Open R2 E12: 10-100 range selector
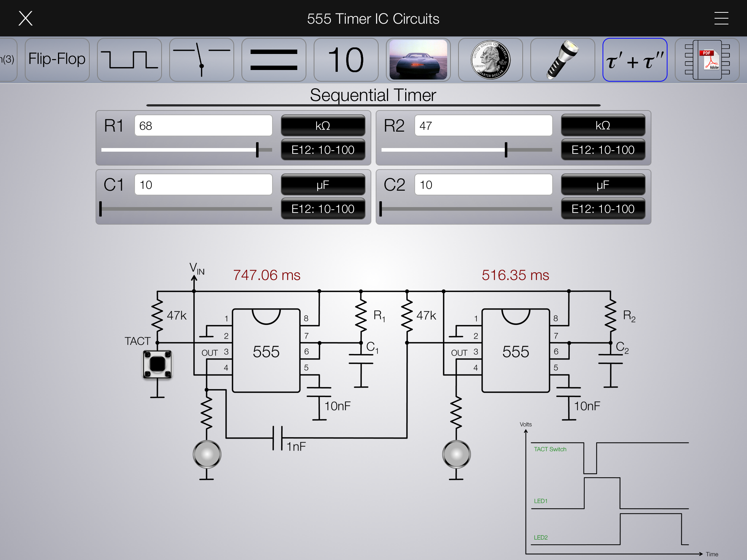This screenshot has height=560, width=747. pyautogui.click(x=603, y=149)
